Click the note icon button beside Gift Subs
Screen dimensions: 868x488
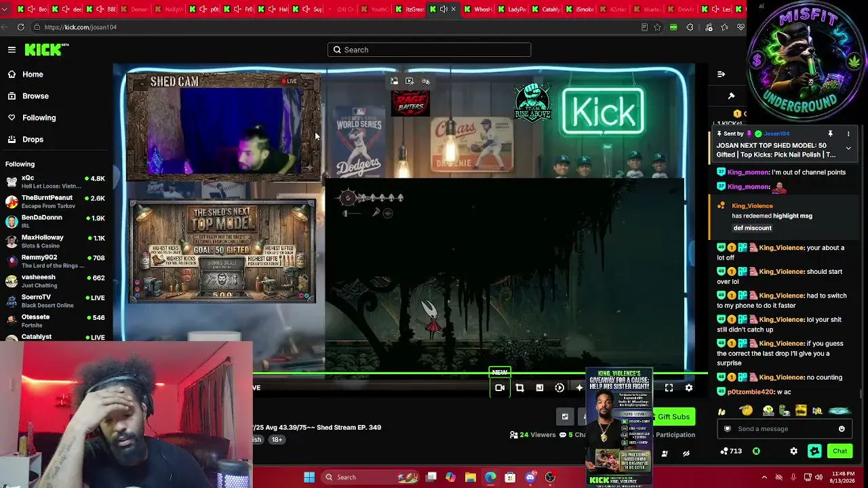click(x=564, y=417)
